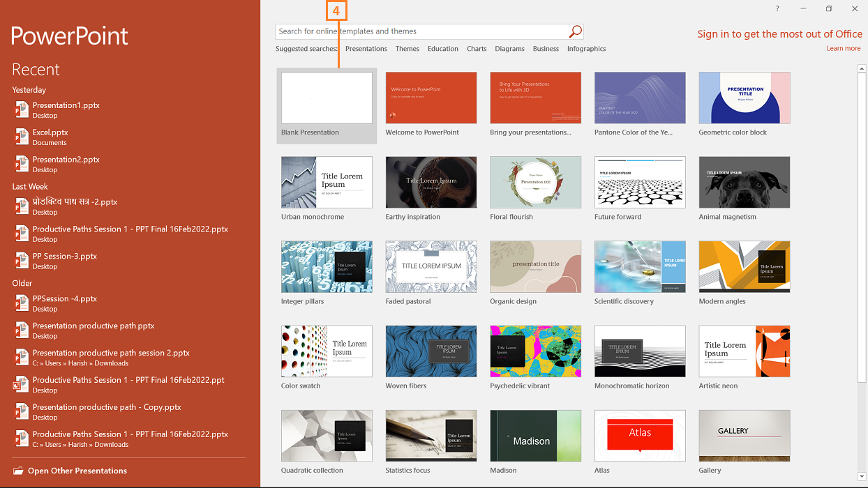Select the Themes suggested search
The image size is (868, 488).
coord(407,49)
